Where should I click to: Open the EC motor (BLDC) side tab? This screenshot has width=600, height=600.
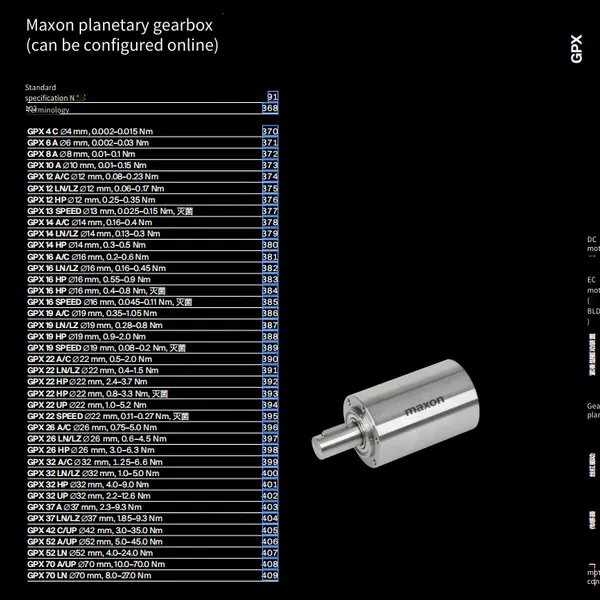pyautogui.click(x=593, y=301)
